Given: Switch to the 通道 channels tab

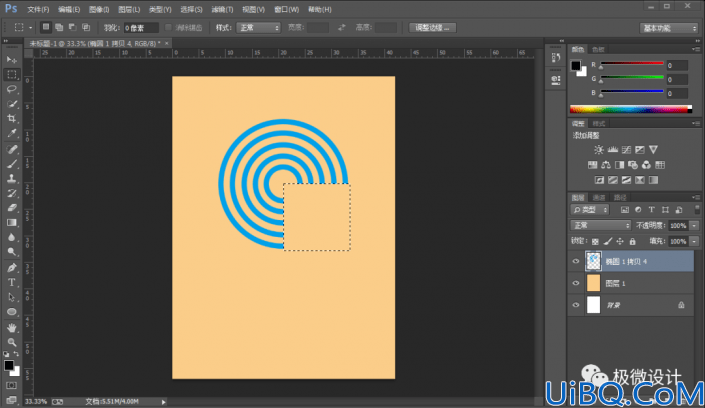Looking at the screenshot, I should pyautogui.click(x=599, y=197).
